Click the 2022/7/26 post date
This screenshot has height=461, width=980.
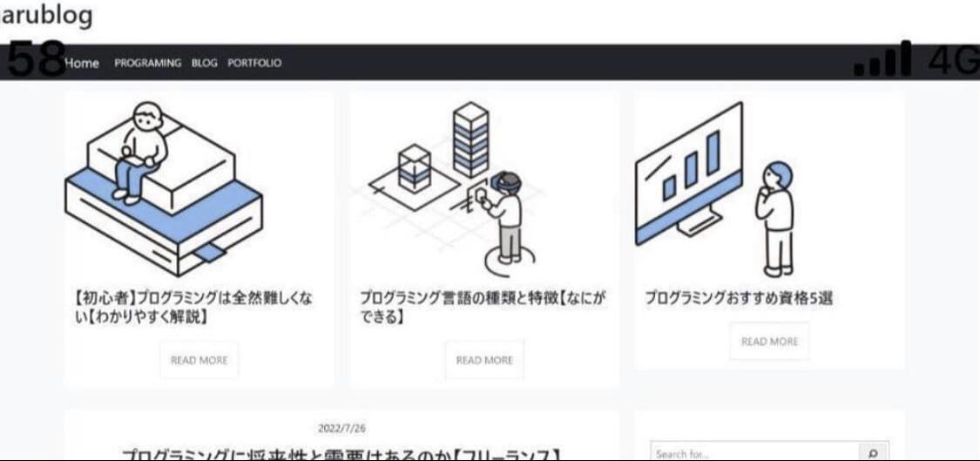click(341, 429)
